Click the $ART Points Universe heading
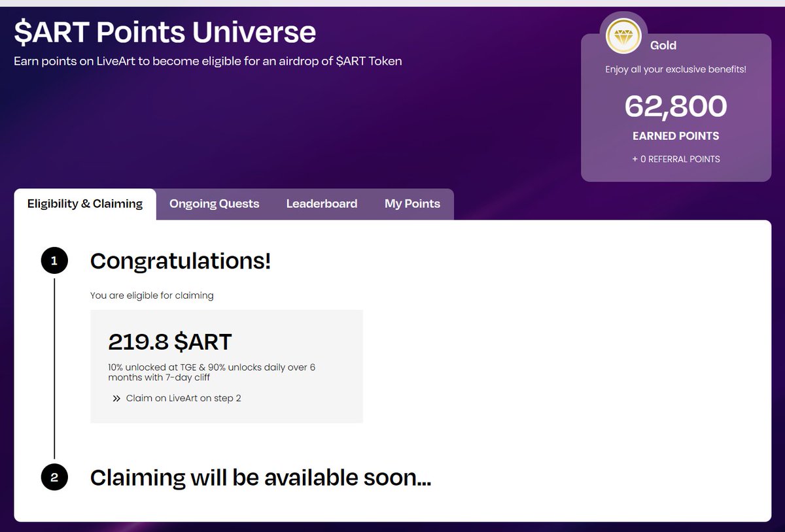785x532 pixels. [x=165, y=31]
